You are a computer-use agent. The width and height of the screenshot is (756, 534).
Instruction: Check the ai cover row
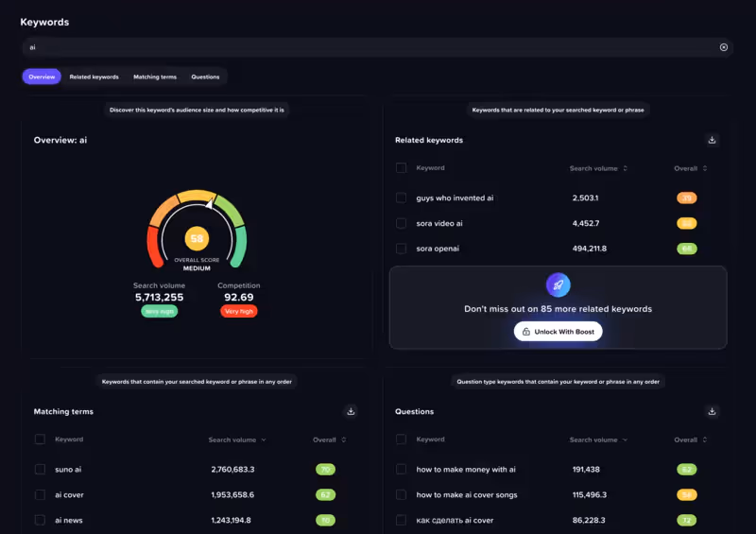click(40, 495)
